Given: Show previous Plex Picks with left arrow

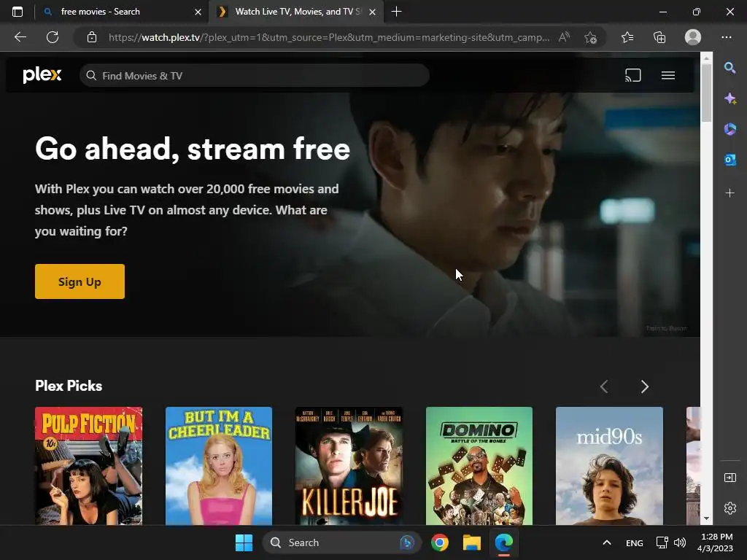Looking at the screenshot, I should tap(603, 386).
